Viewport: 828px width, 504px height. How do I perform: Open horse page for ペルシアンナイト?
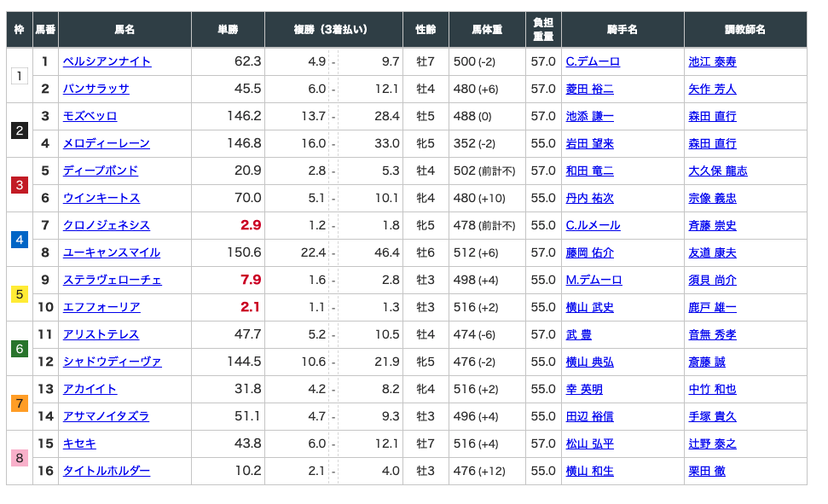pos(107,61)
